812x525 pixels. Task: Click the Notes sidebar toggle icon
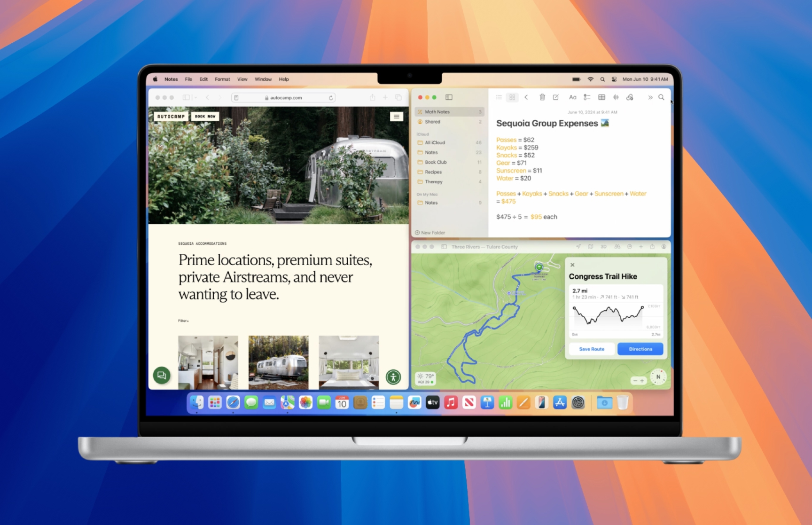click(449, 97)
